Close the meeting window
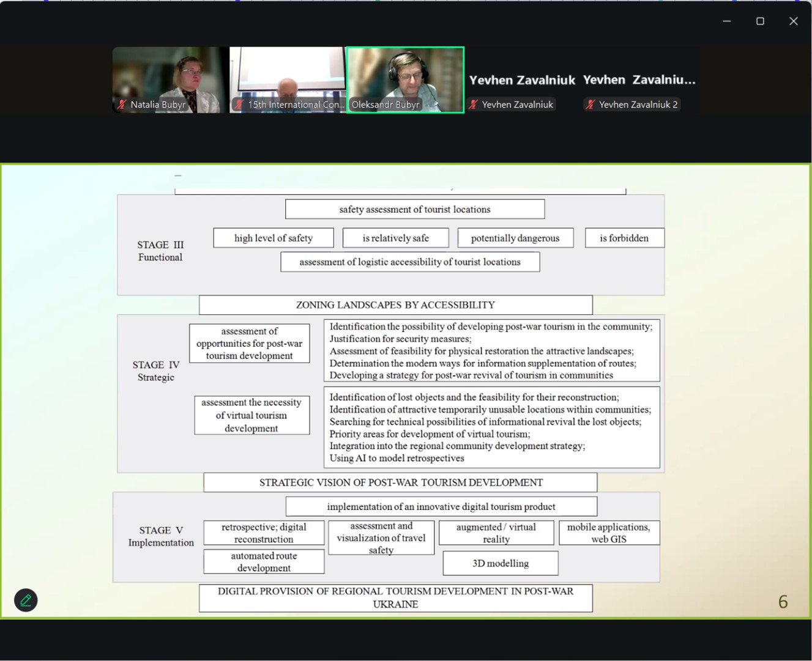 tap(794, 21)
